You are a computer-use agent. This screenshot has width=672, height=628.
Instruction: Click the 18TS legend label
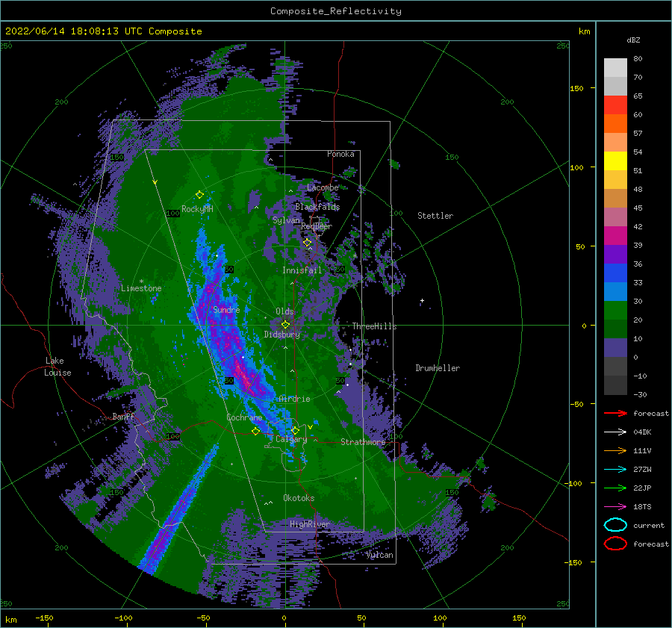pyautogui.click(x=642, y=507)
